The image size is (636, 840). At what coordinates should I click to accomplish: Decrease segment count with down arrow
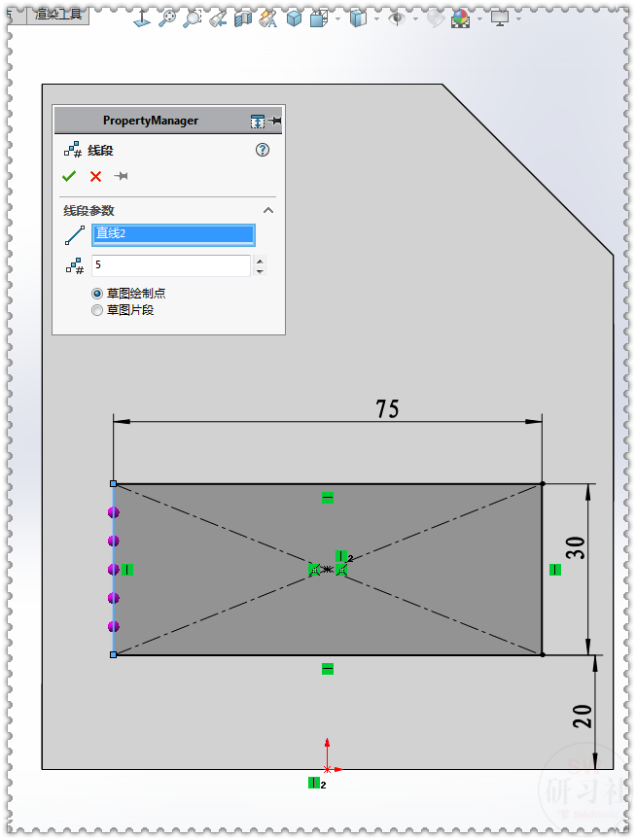click(260, 271)
